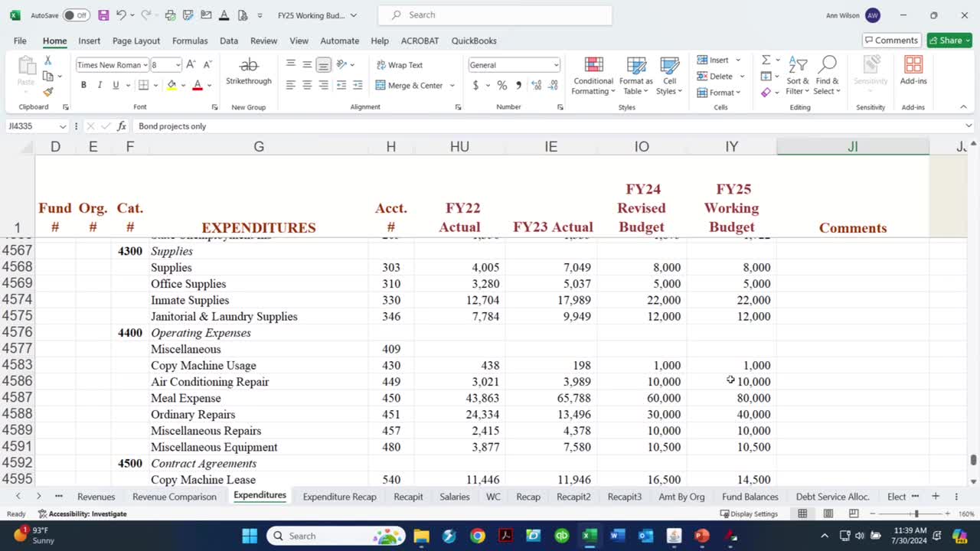
Task: Open the Salaries sheet tab
Action: click(454, 497)
